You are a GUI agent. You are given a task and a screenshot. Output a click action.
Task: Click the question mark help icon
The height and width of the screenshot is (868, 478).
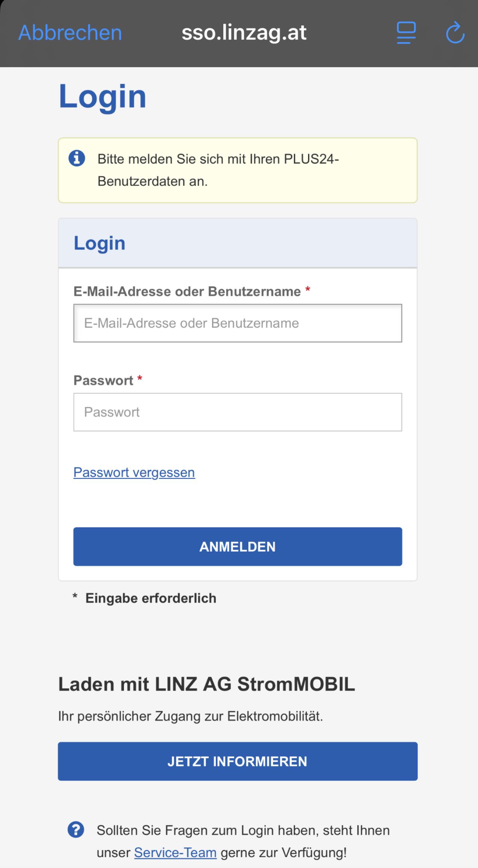[x=76, y=830]
